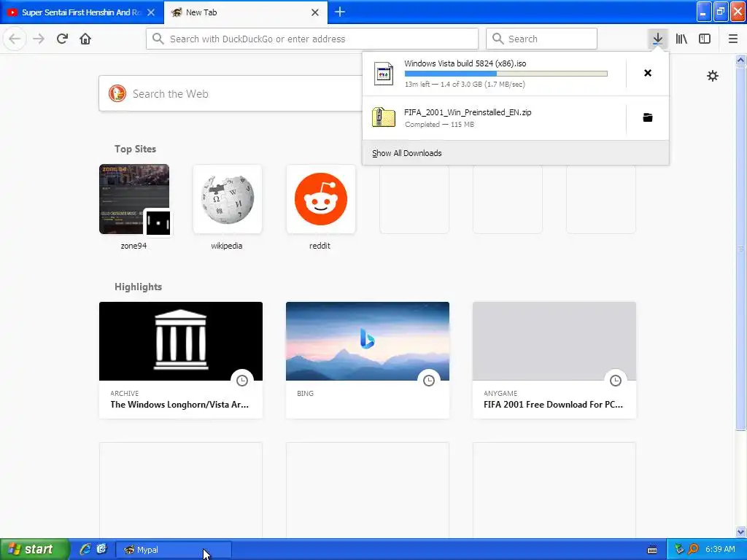Open the hamburger application menu
Image resolution: width=747 pixels, height=560 pixels.
point(733,39)
